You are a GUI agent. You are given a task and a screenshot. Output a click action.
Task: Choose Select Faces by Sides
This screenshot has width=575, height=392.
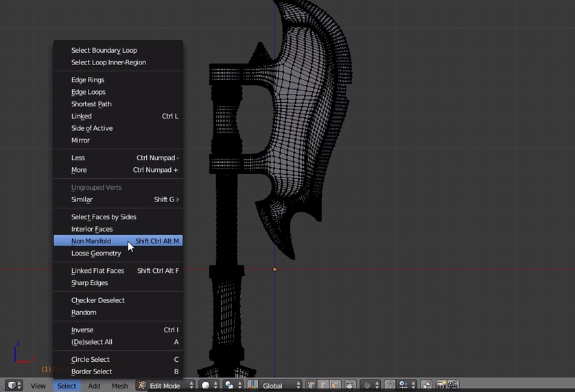[118, 217]
